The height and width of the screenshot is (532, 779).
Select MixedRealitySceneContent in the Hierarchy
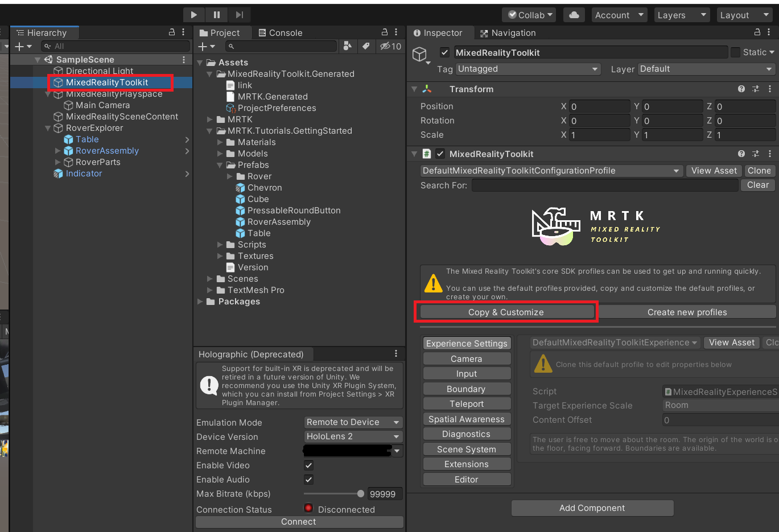[x=122, y=117]
